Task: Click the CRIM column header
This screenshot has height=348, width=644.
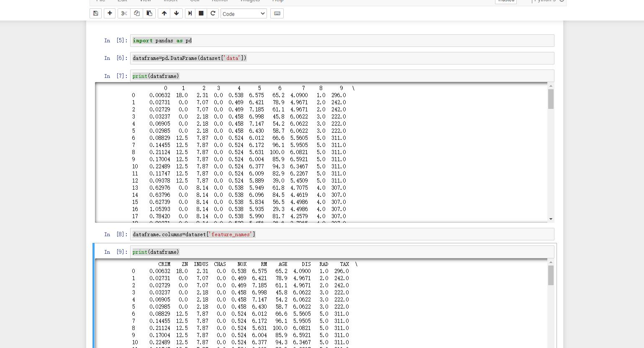Action: [164, 264]
